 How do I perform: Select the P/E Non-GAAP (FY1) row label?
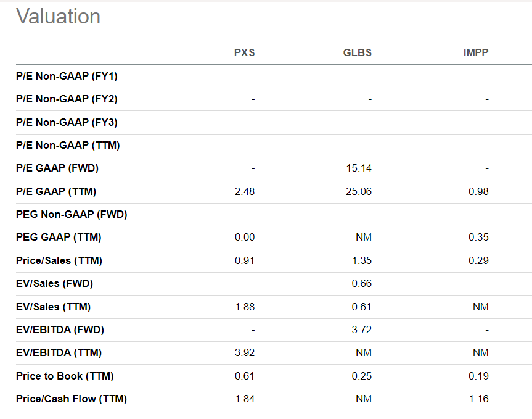click(x=67, y=76)
